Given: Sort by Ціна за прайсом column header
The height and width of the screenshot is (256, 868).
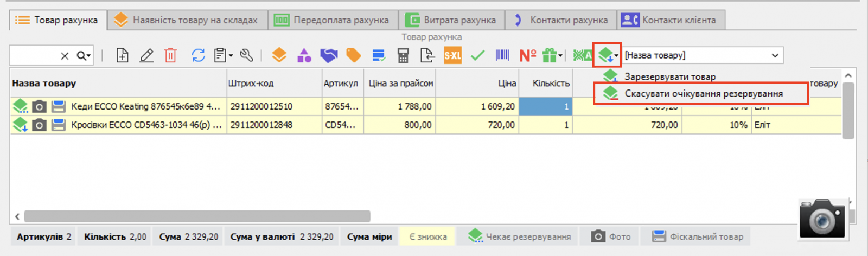Looking at the screenshot, I should click(399, 83).
